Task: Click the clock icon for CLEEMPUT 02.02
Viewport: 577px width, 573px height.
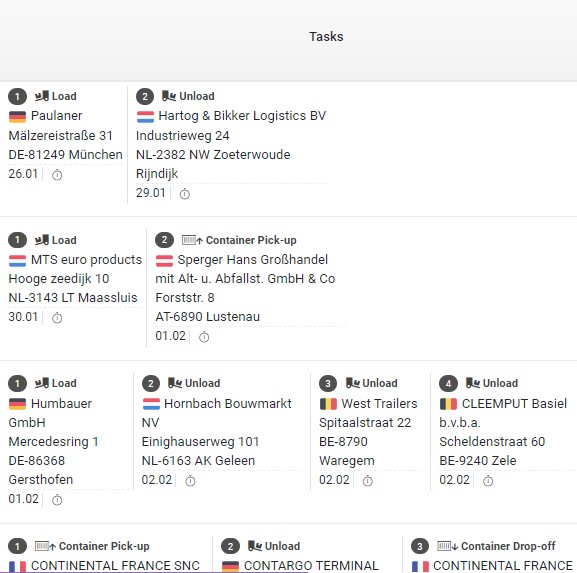Action: coord(488,480)
